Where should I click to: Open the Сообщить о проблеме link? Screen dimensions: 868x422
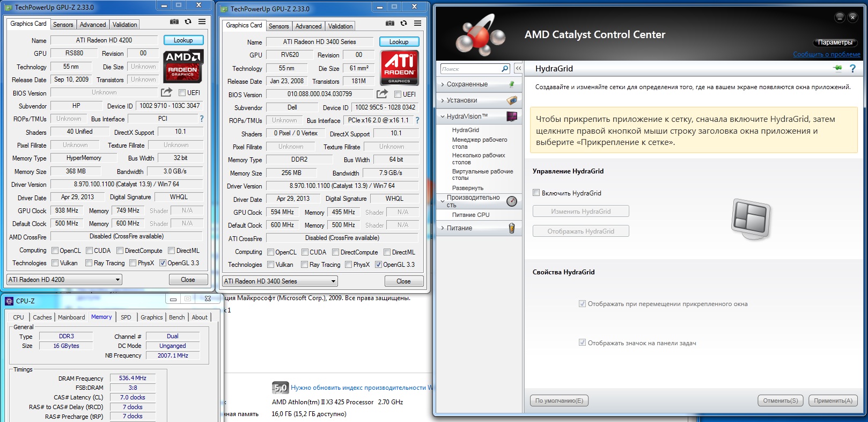pos(827,54)
